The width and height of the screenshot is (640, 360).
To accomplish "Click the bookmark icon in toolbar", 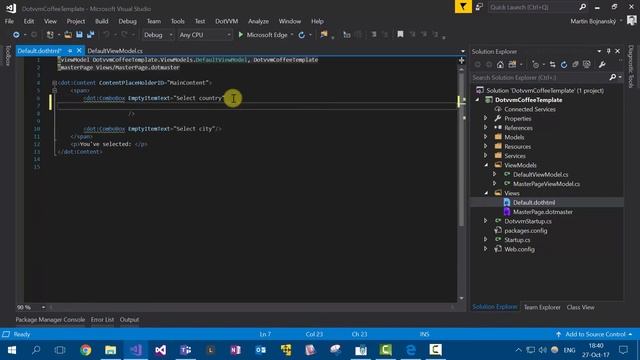I will tap(400, 35).
